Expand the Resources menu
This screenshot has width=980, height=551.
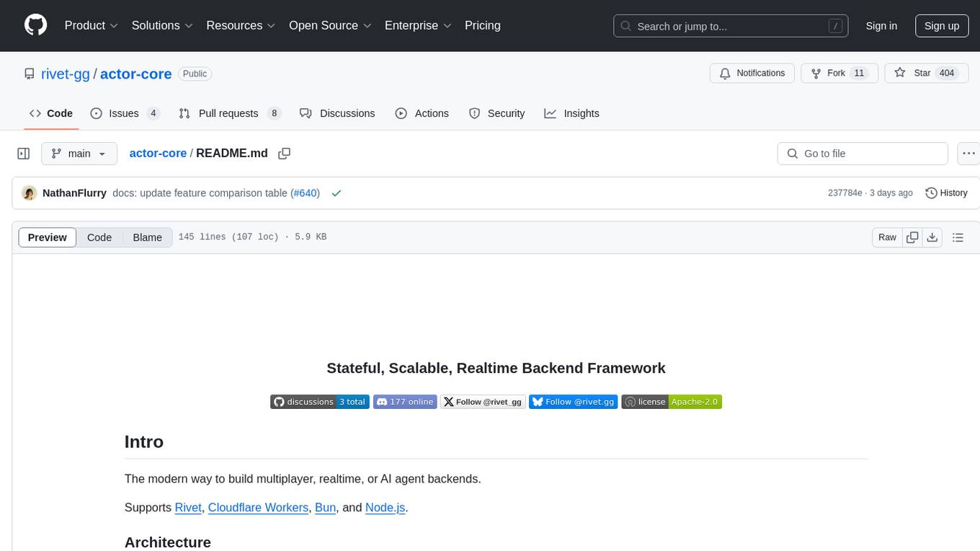(x=241, y=25)
